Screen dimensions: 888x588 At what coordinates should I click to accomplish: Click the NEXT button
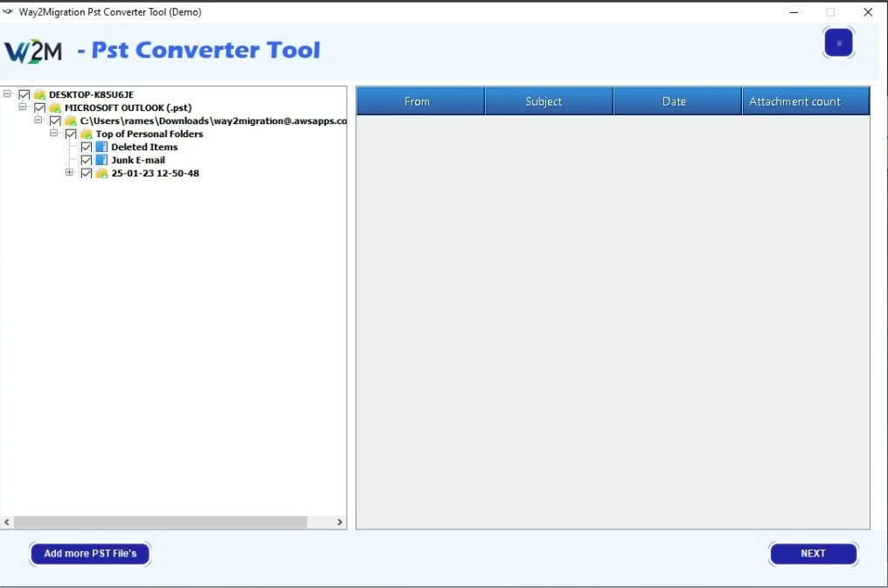[x=813, y=553]
